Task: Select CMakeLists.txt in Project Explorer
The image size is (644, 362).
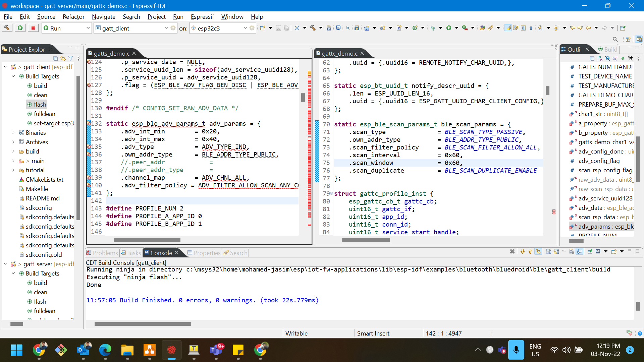Action: point(41,180)
